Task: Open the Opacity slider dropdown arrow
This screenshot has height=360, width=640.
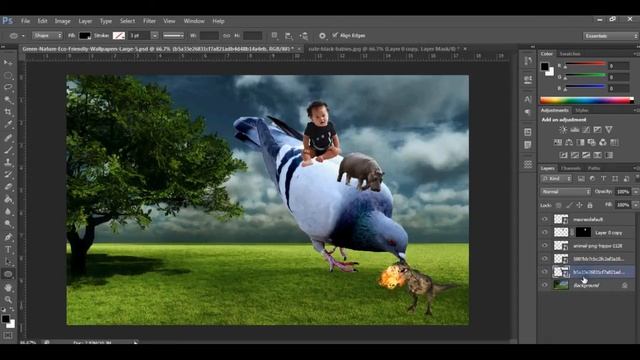Action: (635, 191)
